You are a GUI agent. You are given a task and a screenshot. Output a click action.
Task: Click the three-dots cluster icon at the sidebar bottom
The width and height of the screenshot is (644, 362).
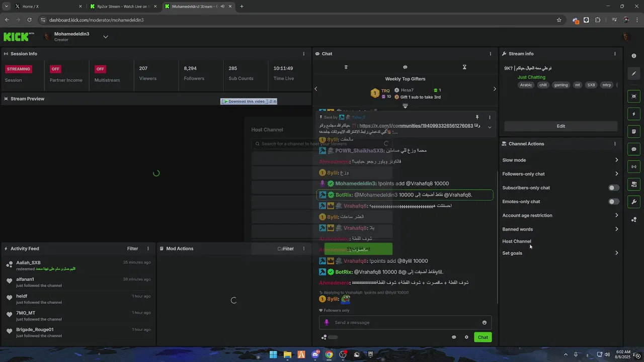coord(634,220)
